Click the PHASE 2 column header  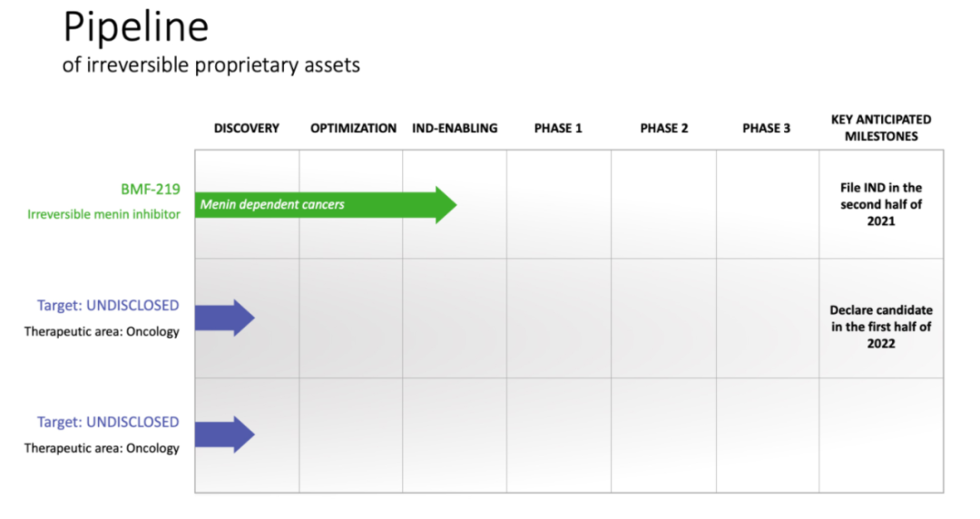tap(664, 128)
